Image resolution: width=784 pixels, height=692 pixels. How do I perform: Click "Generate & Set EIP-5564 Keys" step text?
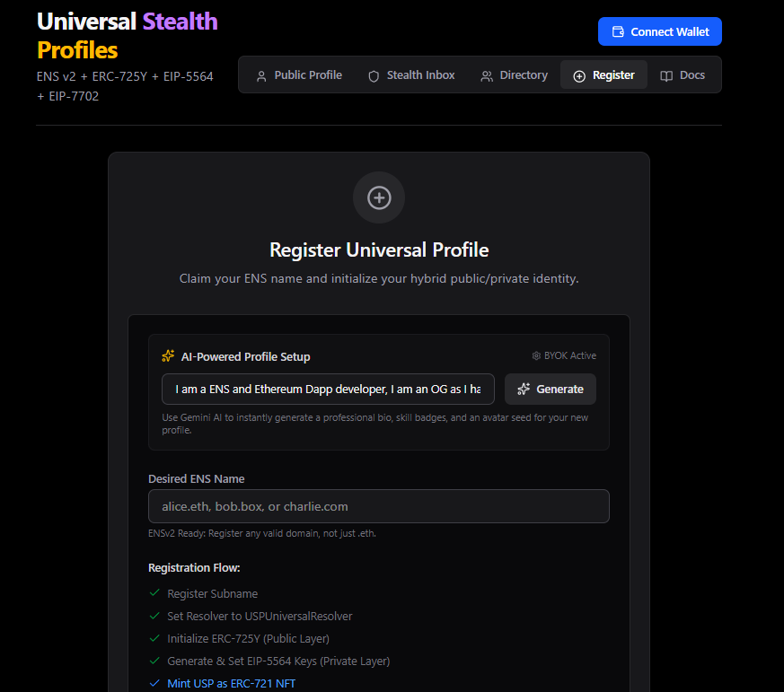tap(278, 661)
